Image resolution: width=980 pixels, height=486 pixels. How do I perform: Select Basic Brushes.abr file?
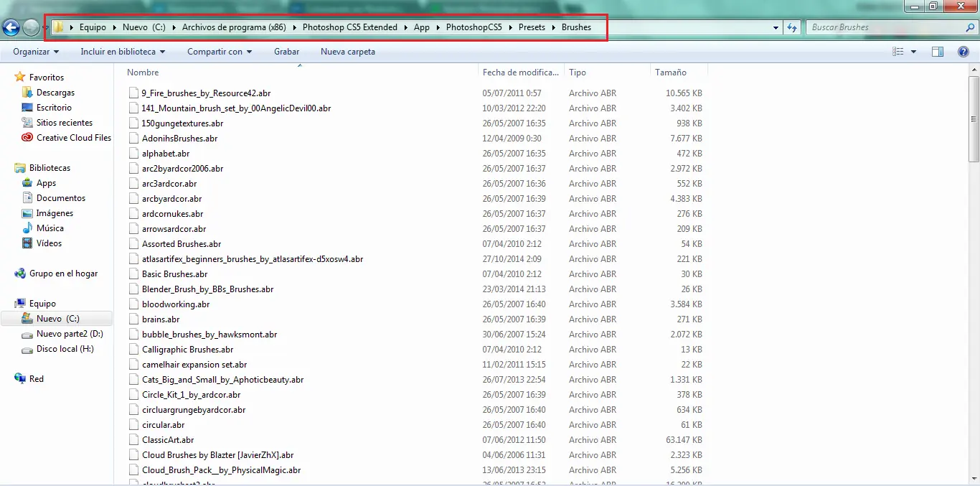click(174, 274)
